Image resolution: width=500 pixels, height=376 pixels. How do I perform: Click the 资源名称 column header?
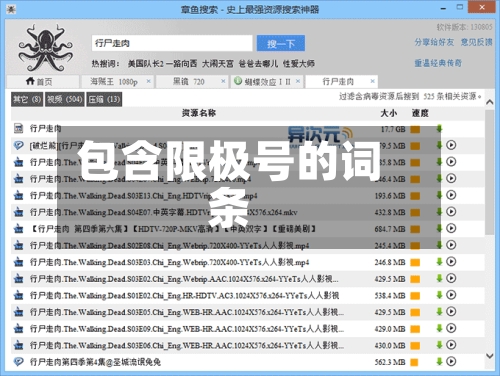point(199,113)
